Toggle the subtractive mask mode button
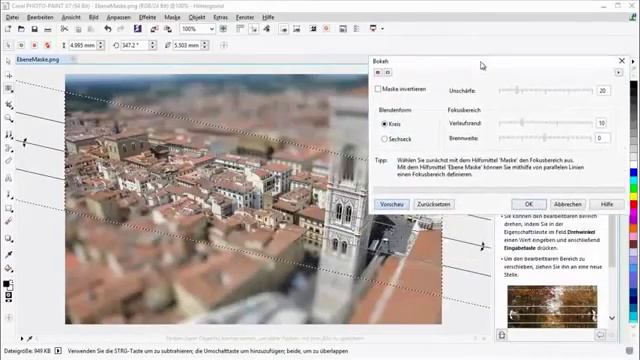 [x=34, y=45]
